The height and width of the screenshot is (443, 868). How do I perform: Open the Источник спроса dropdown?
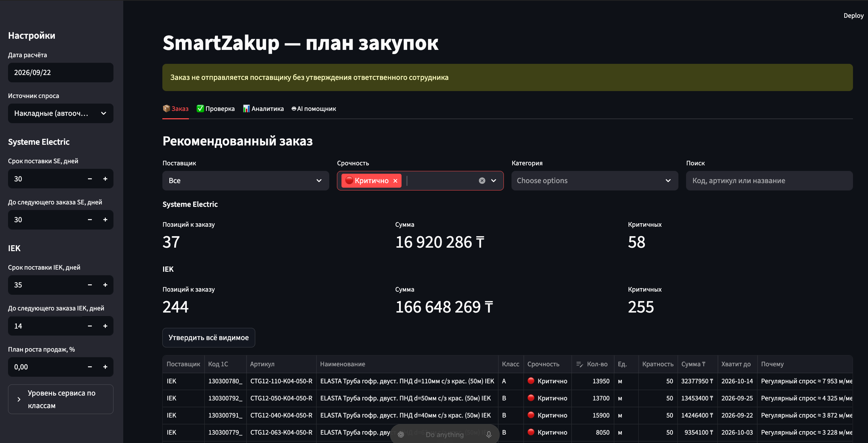[60, 113]
